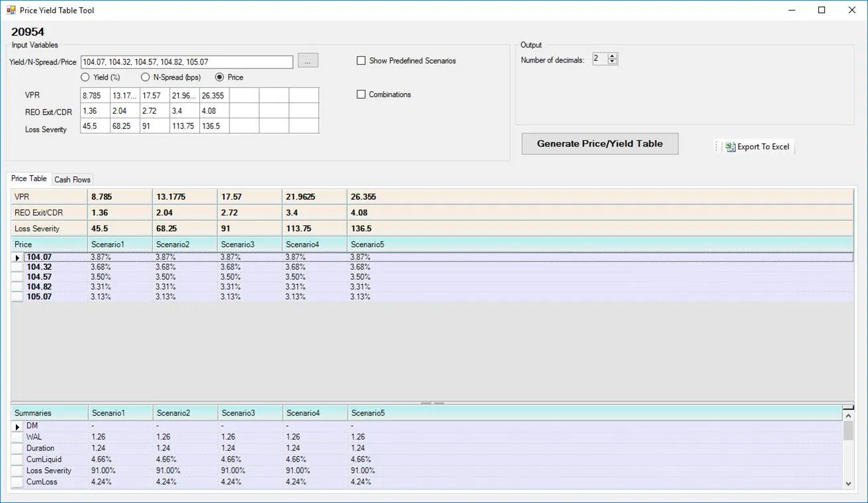
Task: Click the row selector arrow beside 104.07
Action: pyautogui.click(x=17, y=258)
